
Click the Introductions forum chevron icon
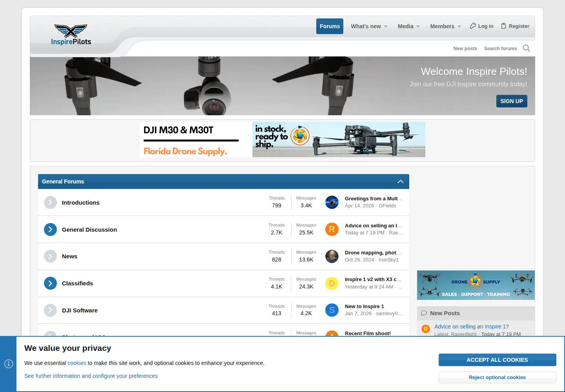(x=50, y=203)
